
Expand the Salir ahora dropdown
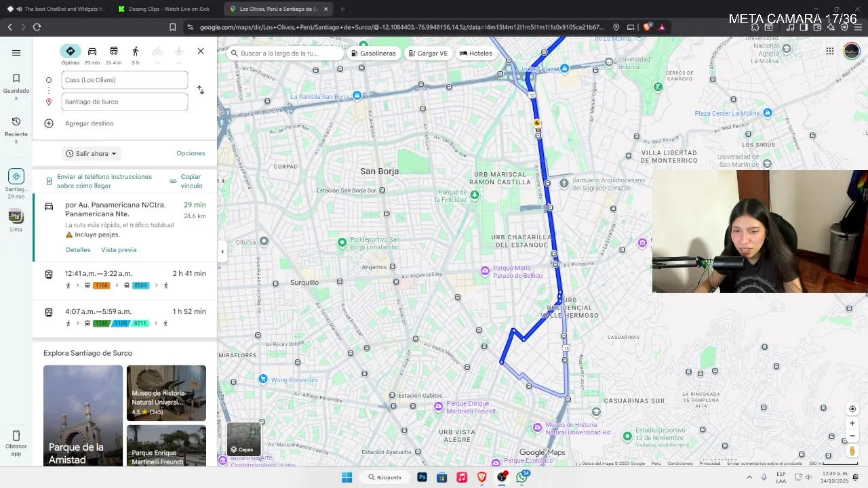pyautogui.click(x=92, y=154)
